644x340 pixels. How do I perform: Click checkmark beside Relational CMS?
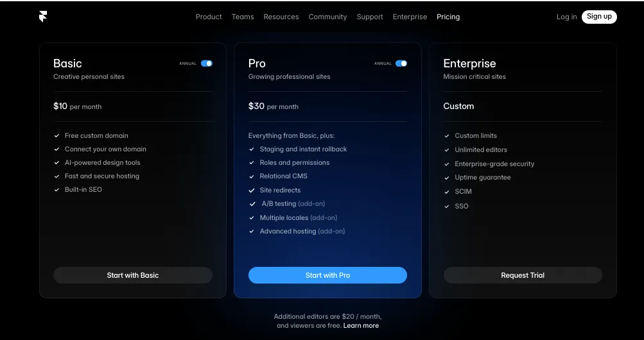[252, 176]
